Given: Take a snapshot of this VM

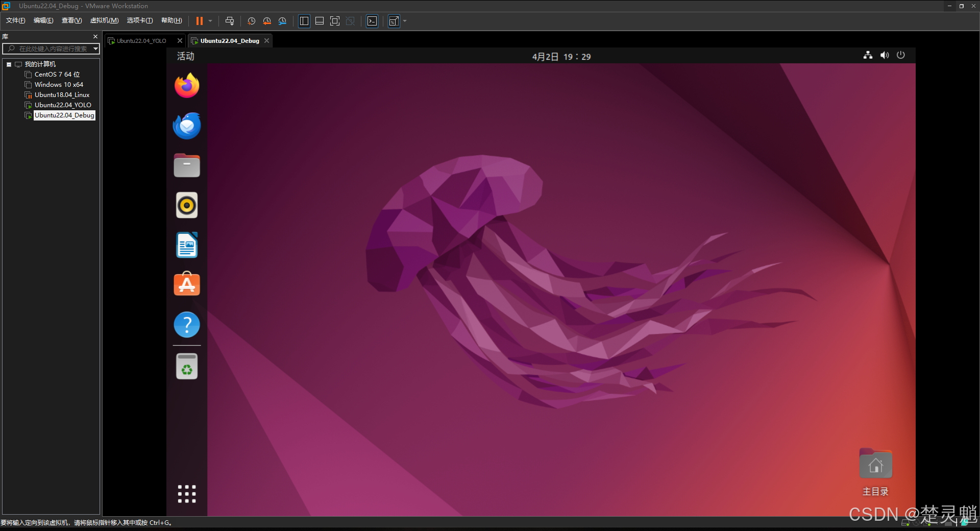Looking at the screenshot, I should (x=252, y=21).
